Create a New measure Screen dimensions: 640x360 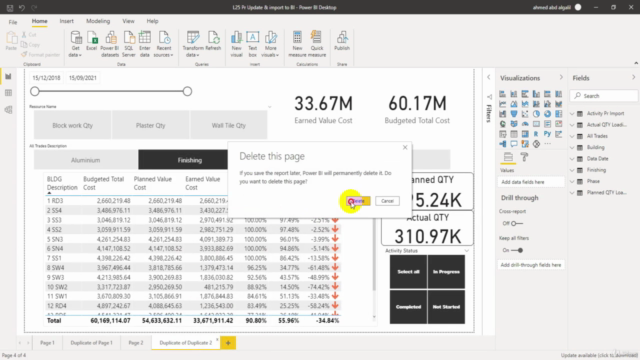click(297, 44)
